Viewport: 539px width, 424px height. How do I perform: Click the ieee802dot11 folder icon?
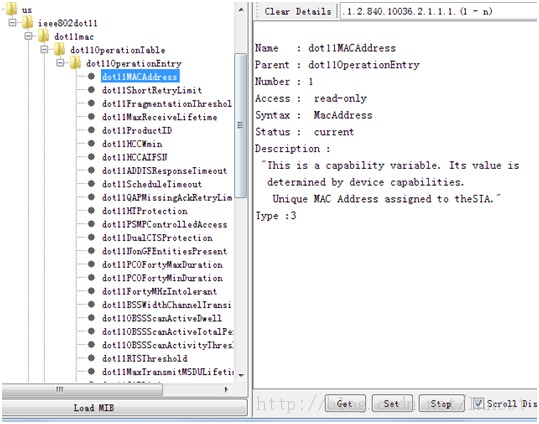coord(27,23)
